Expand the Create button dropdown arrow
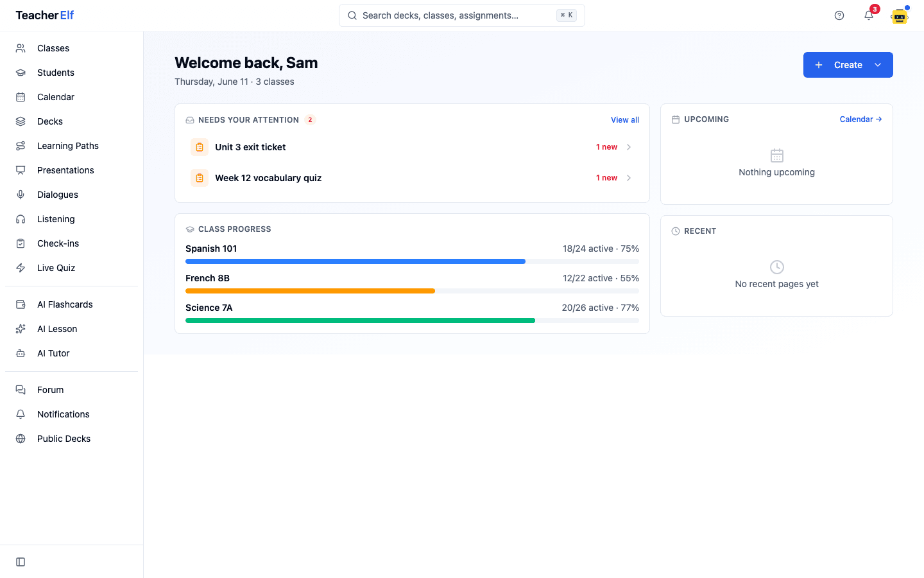The height and width of the screenshot is (578, 924). pyautogui.click(x=878, y=65)
